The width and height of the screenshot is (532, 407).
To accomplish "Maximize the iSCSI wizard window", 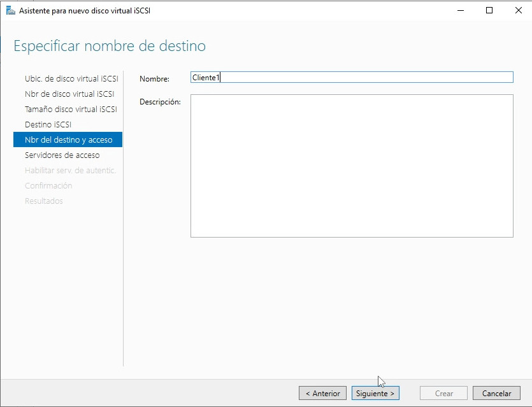I will [x=489, y=10].
